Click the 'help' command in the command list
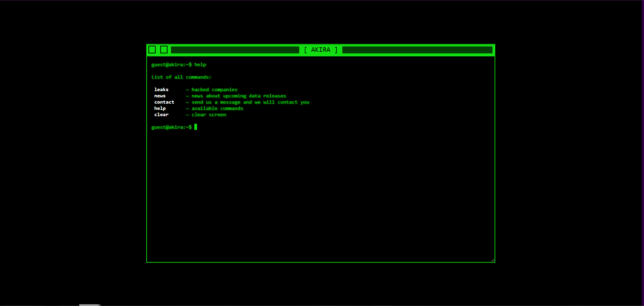The image size is (644, 306). (160, 108)
